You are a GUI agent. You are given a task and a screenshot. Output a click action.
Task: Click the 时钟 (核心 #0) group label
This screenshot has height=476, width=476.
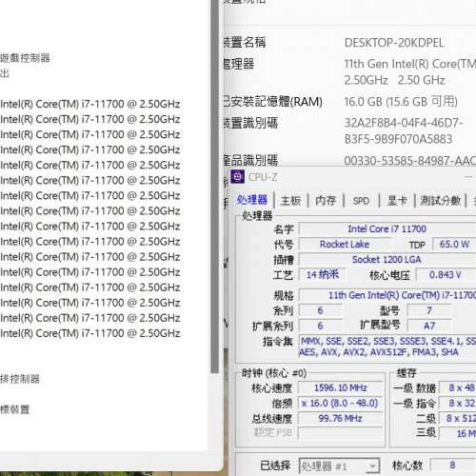click(274, 373)
